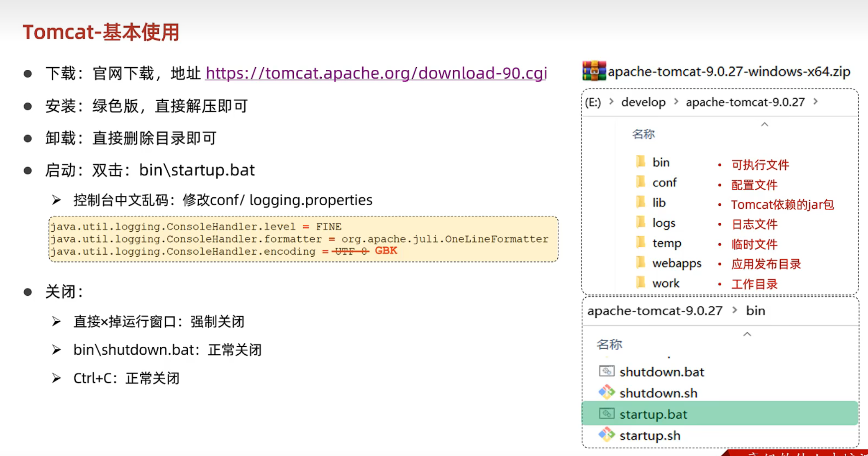
Task: Click the red 可执行文件 annotation
Action: 760,165
